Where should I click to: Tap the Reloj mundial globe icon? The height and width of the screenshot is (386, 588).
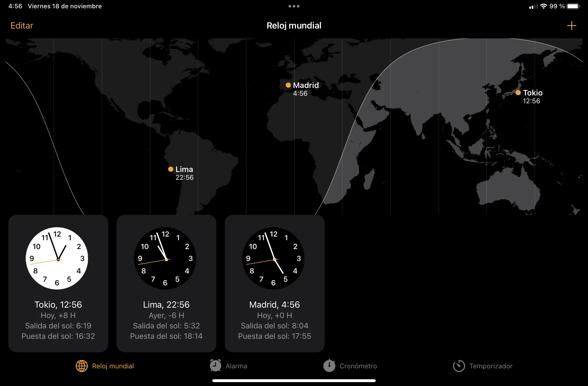pos(82,366)
